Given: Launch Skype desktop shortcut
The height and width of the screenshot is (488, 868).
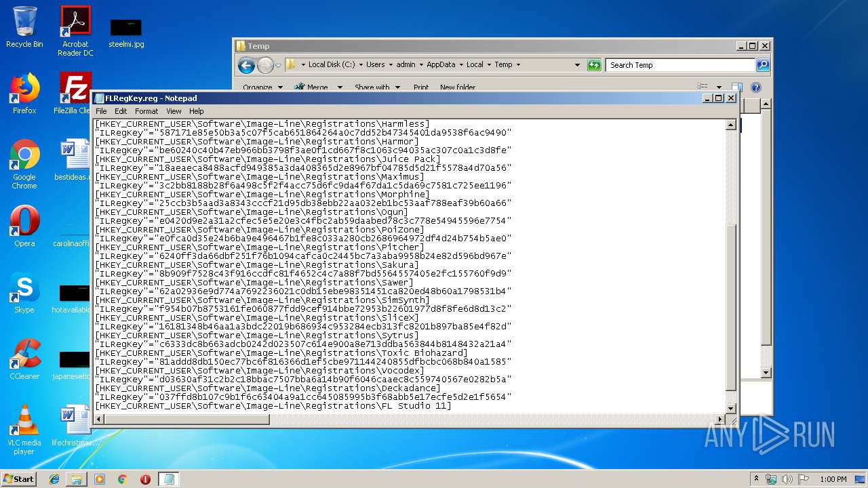Looking at the screenshot, I should tap(24, 293).
